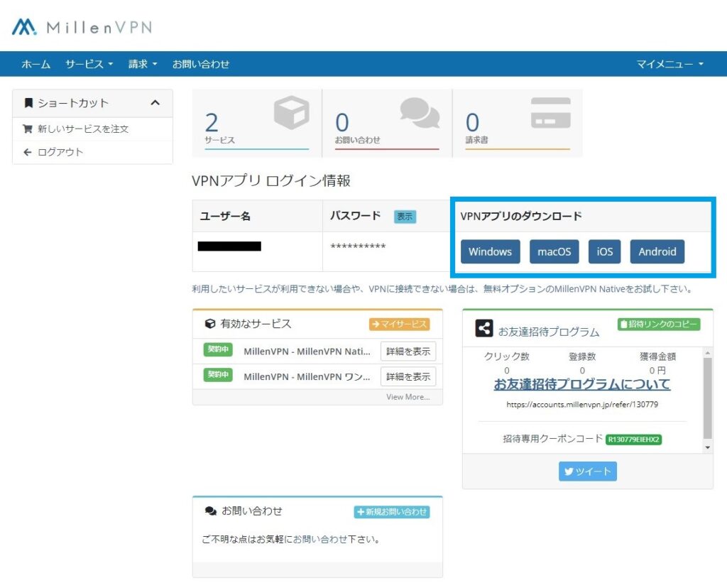This screenshot has width=727, height=588.
Task: Click クリック数 label in referral stats
Action: [x=507, y=356]
